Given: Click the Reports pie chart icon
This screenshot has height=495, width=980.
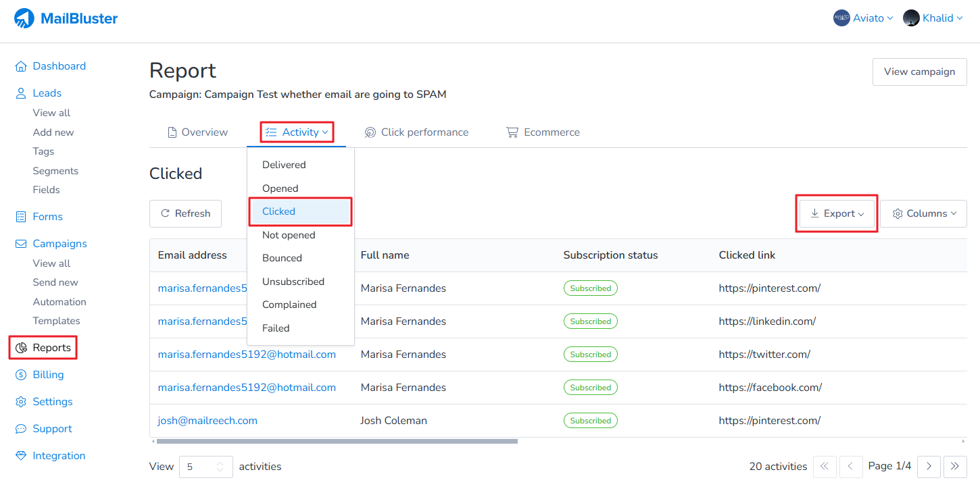Looking at the screenshot, I should pyautogui.click(x=21, y=348).
